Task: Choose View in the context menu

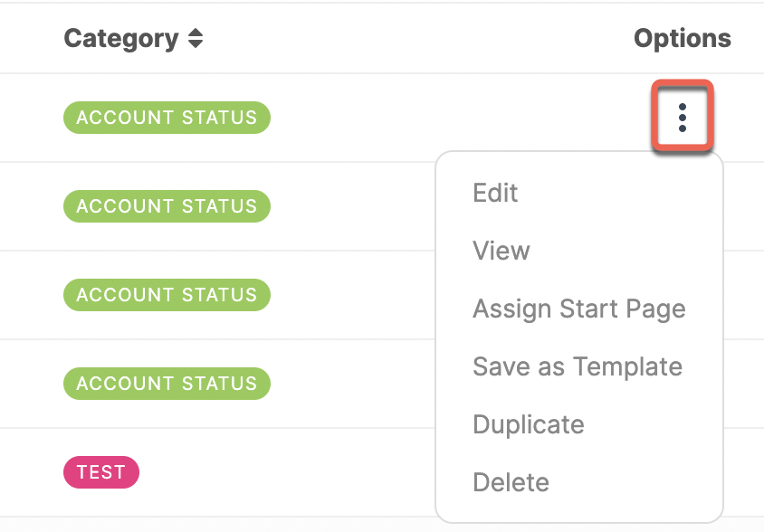Action: click(501, 251)
